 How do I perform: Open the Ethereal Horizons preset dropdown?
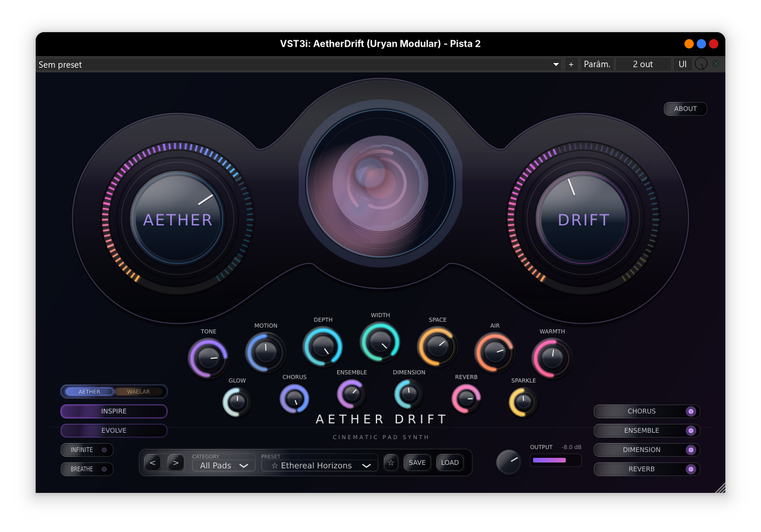point(320,465)
